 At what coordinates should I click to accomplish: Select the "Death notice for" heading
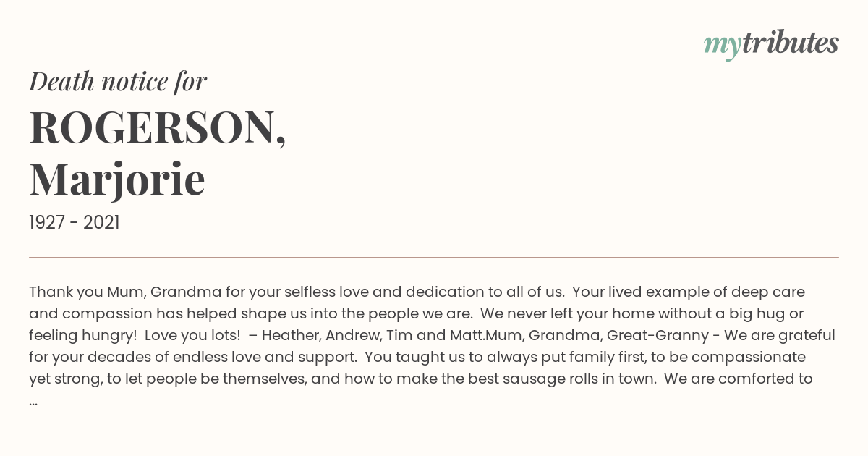pos(118,81)
